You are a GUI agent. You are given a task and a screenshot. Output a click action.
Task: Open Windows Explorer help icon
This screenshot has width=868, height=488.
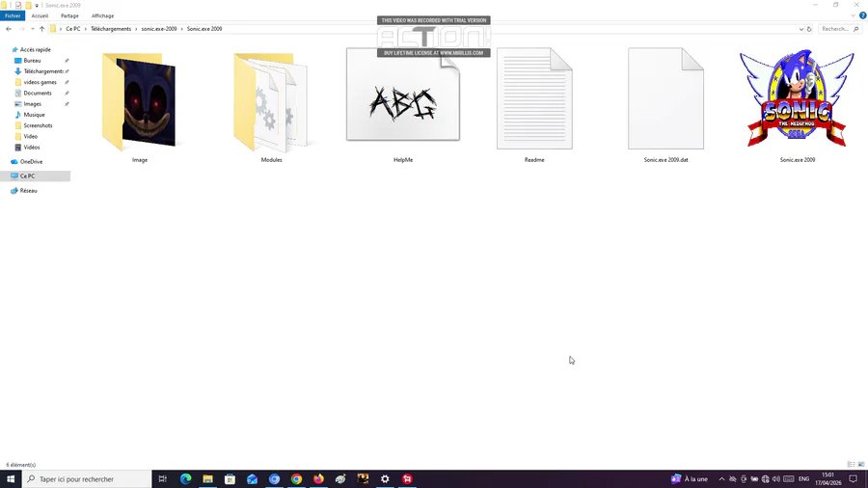click(x=862, y=16)
